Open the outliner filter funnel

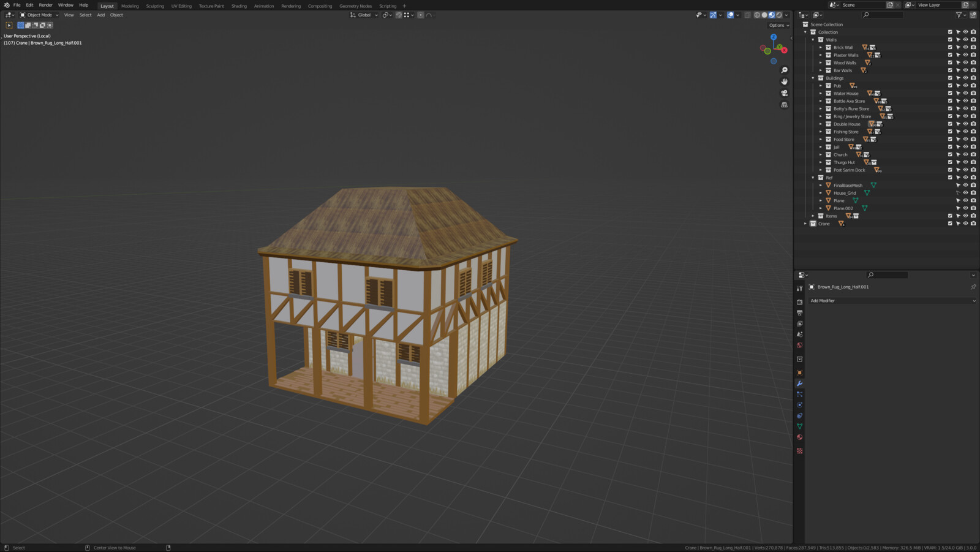[959, 15]
